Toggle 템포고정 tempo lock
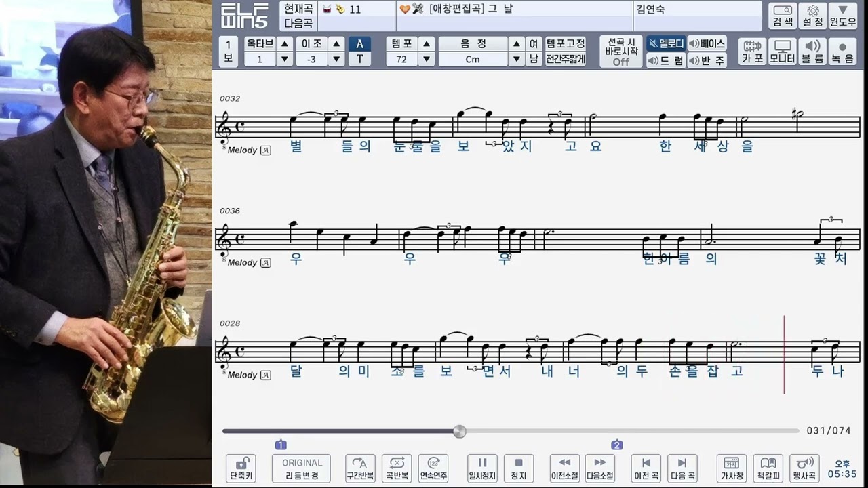 [566, 43]
